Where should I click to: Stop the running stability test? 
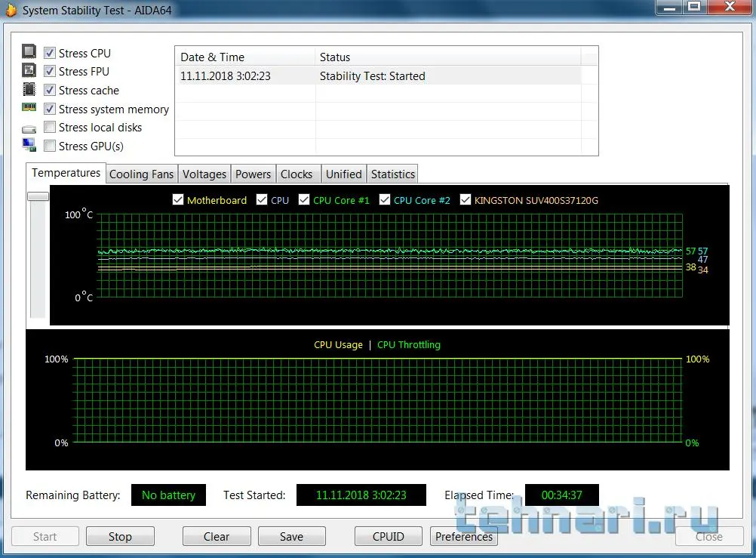click(120, 537)
